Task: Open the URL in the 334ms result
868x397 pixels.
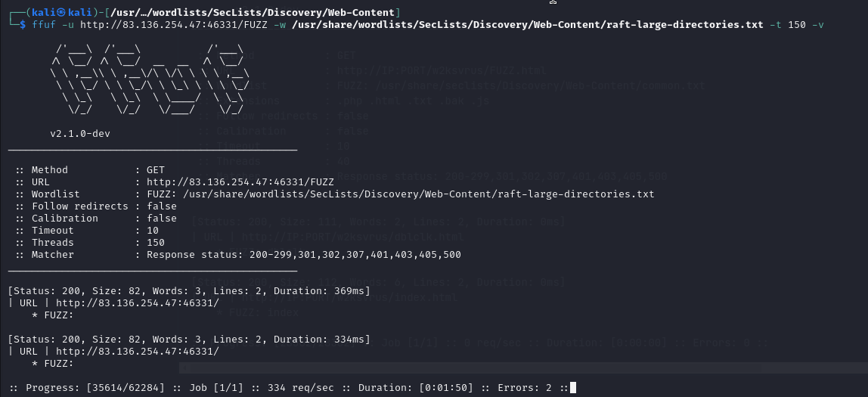Action: [x=138, y=351]
